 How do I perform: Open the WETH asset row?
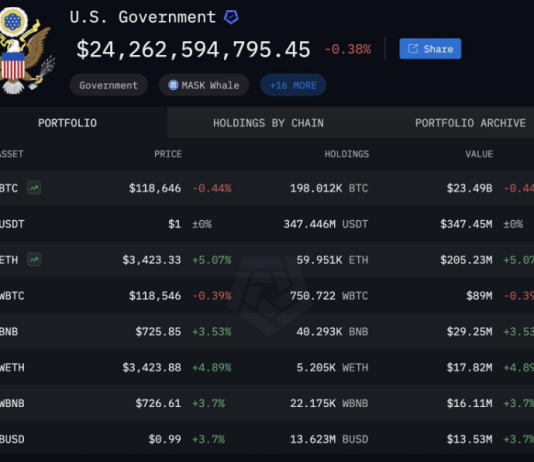click(267, 367)
